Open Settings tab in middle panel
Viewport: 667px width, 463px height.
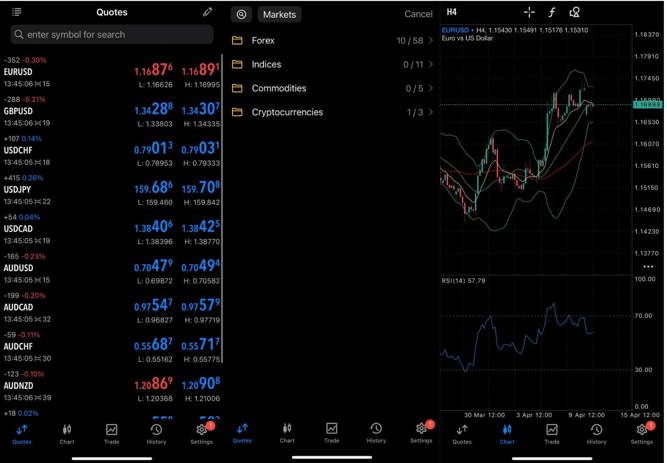click(x=422, y=433)
